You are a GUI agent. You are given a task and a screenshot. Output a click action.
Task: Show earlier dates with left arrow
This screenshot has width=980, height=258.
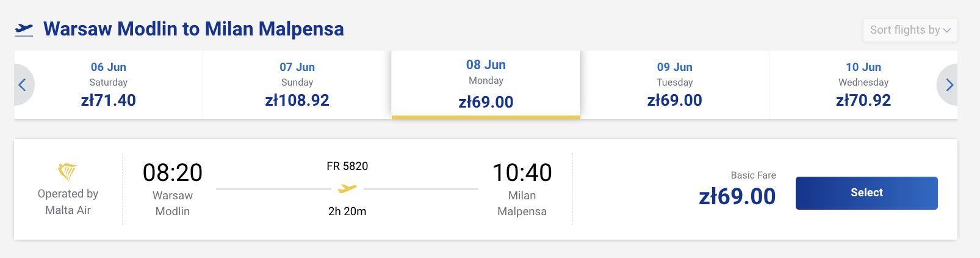coord(23,85)
